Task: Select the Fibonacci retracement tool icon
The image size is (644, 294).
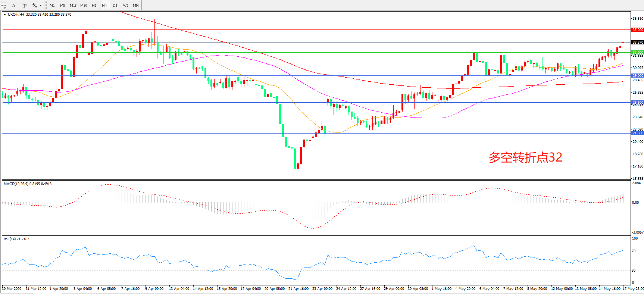Action: pos(3,5)
